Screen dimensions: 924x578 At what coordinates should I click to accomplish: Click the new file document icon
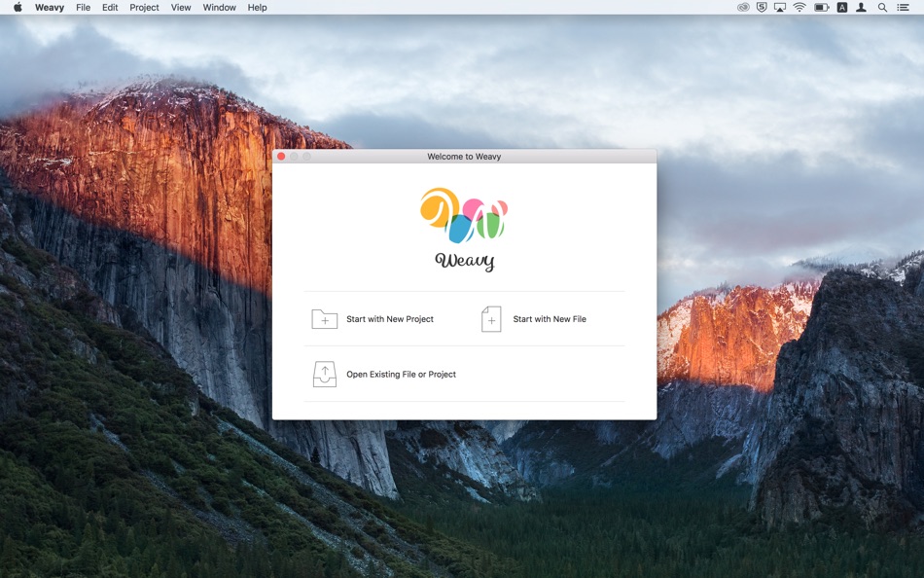click(491, 319)
